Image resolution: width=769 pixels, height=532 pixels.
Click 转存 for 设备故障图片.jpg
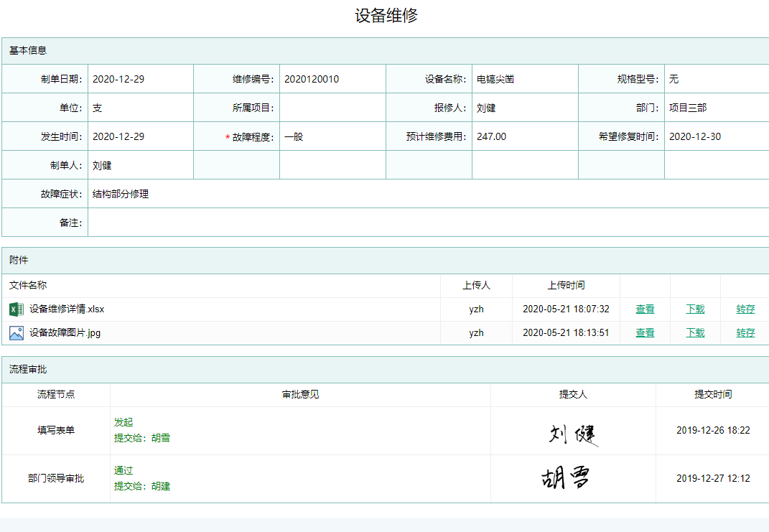pos(745,333)
